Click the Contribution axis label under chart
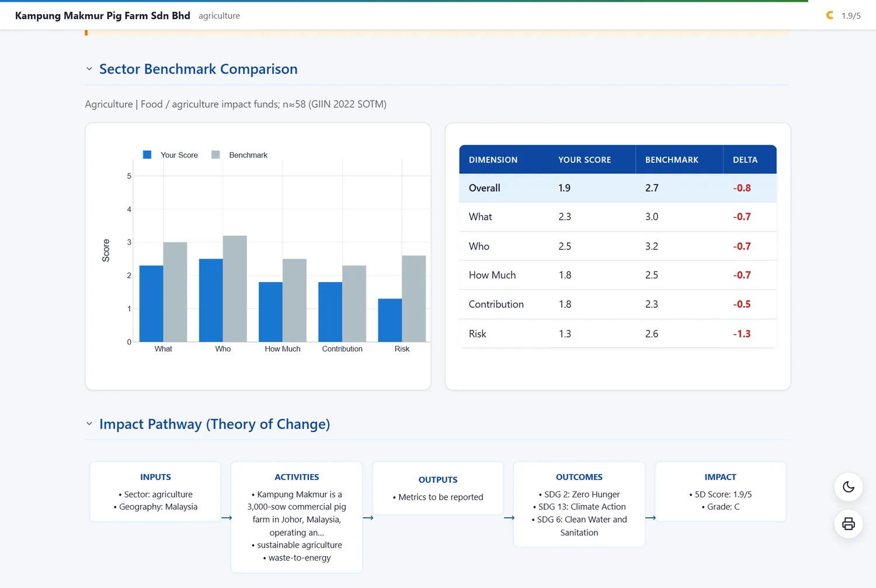Viewport: 876px width, 588px height. pyautogui.click(x=342, y=349)
